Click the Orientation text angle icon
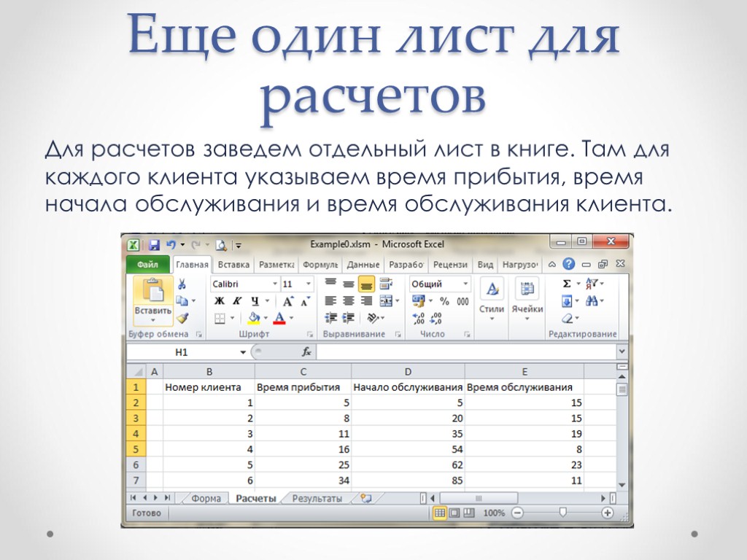This screenshot has width=747, height=560. (373, 318)
